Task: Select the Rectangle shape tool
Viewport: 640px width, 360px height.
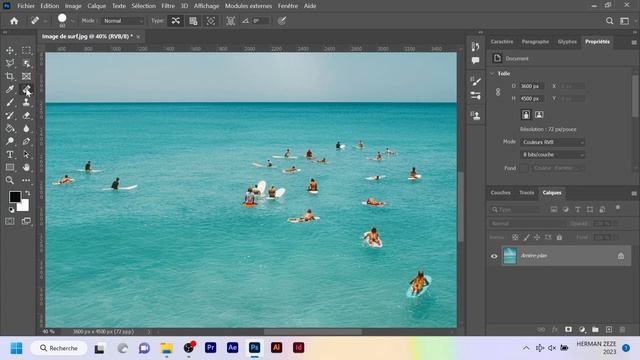Action: 10,167
